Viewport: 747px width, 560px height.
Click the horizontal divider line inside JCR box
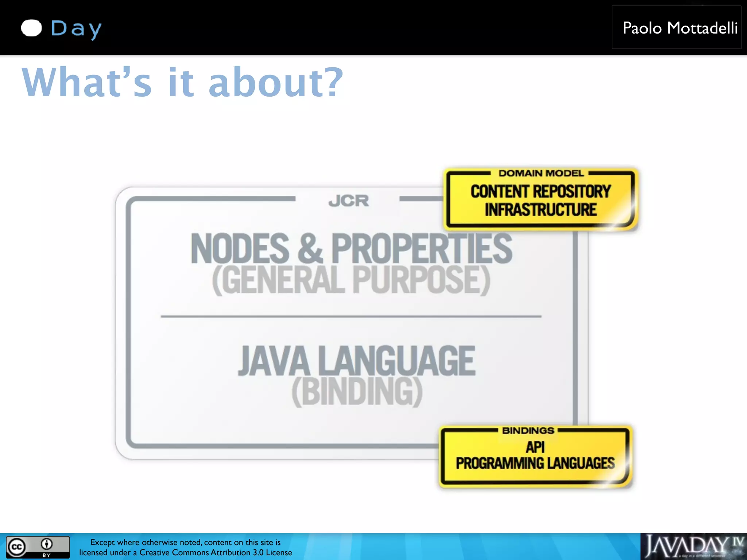click(x=351, y=316)
